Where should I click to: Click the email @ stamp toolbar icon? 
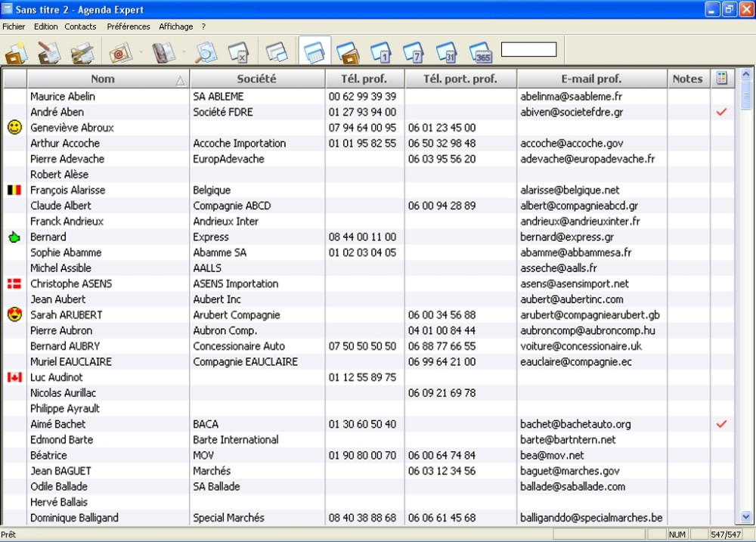click(x=119, y=53)
